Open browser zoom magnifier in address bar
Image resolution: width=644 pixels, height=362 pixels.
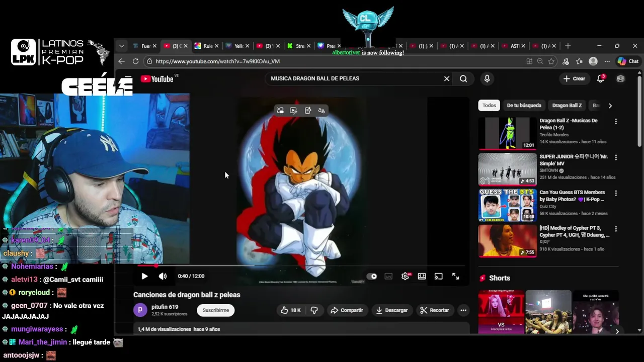pos(540,61)
